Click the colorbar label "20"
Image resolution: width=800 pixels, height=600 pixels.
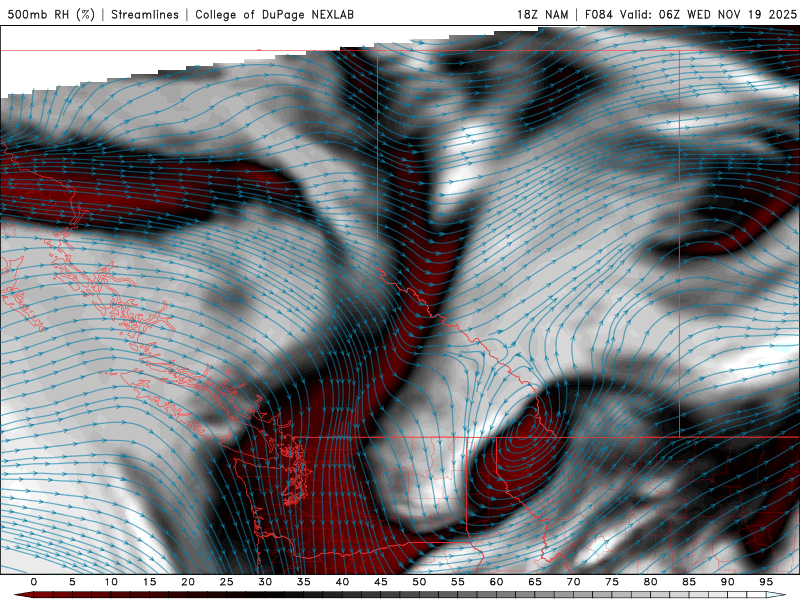click(x=188, y=582)
